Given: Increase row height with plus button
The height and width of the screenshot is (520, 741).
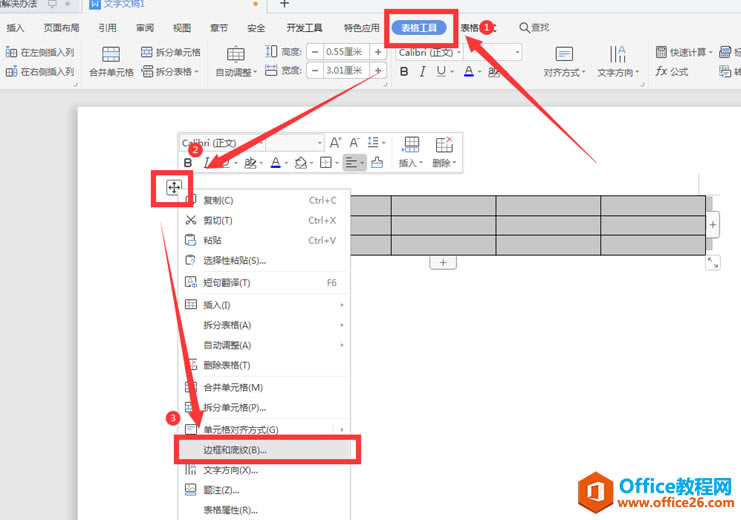Looking at the screenshot, I should [378, 52].
